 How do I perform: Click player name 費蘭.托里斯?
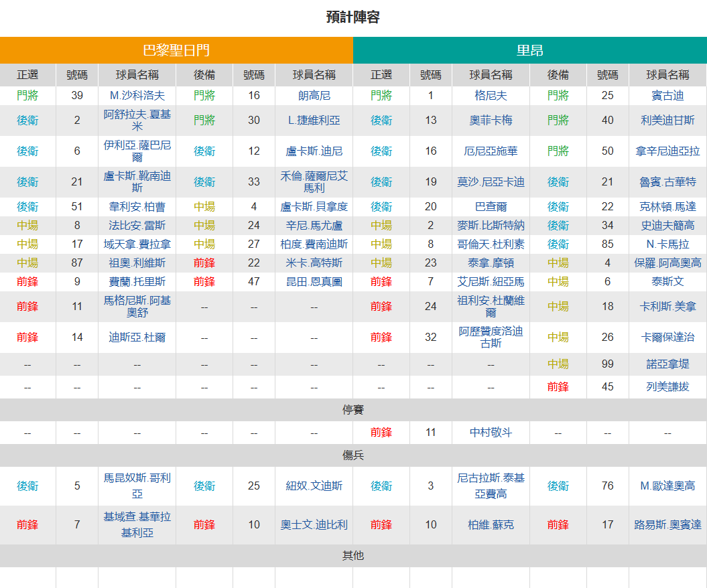(137, 281)
